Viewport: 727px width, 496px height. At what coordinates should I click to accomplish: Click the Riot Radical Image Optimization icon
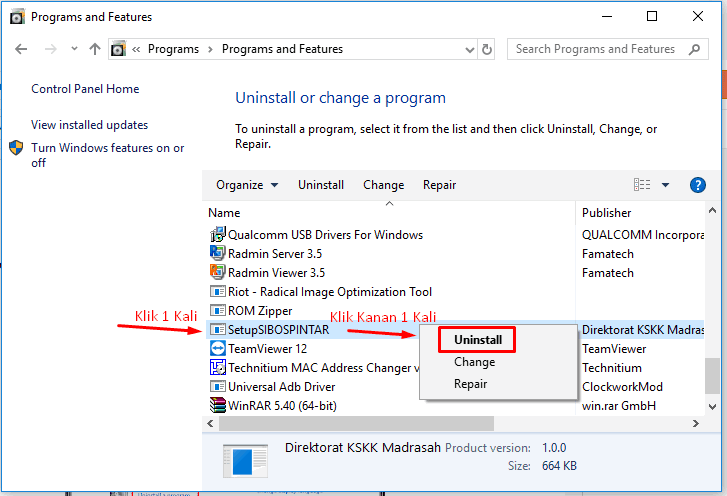[217, 292]
